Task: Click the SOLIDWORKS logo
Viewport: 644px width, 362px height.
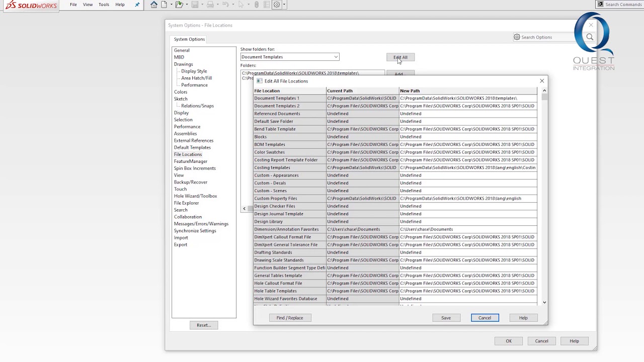Action: coord(30,5)
